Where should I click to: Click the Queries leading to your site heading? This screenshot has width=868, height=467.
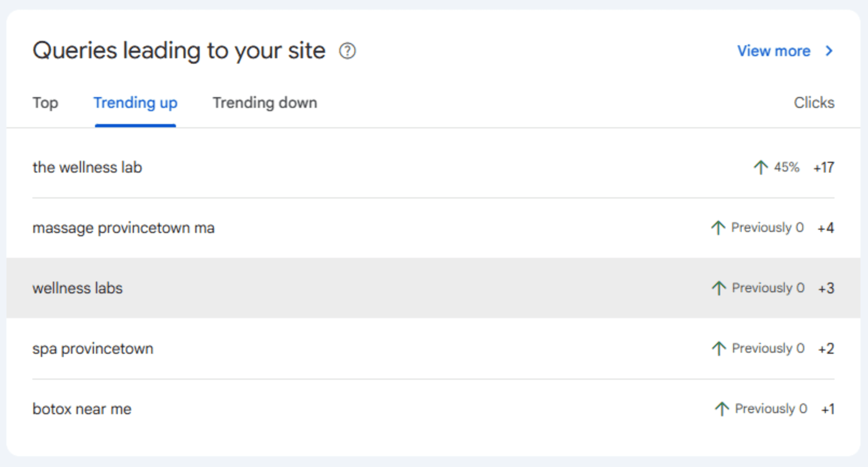(x=179, y=50)
